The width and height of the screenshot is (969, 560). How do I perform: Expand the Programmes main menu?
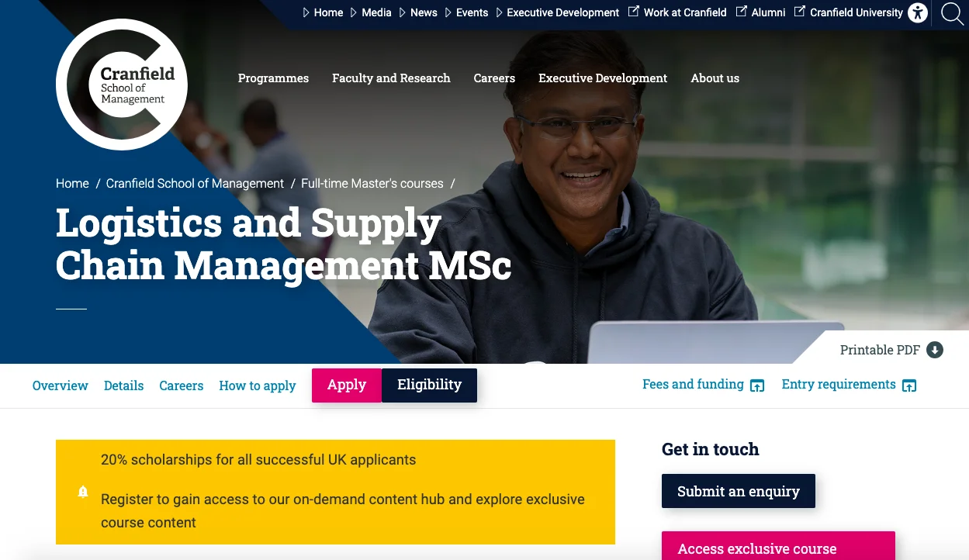pos(273,78)
